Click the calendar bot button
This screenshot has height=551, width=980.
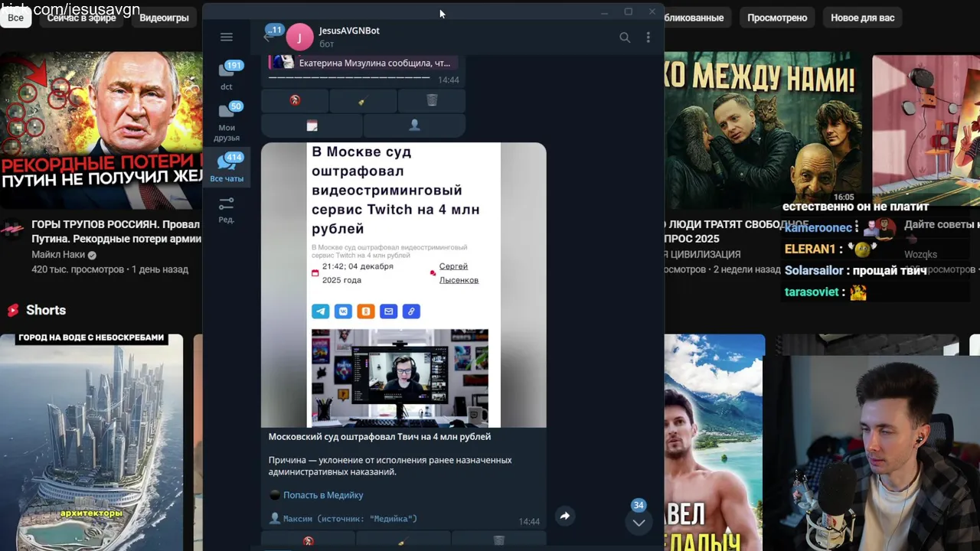312,125
